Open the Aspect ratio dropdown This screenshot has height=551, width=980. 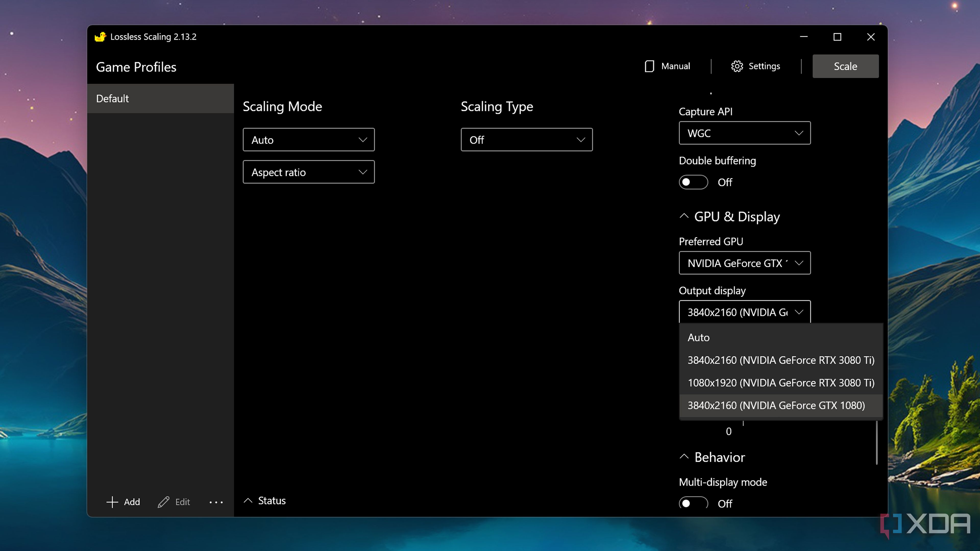(309, 172)
